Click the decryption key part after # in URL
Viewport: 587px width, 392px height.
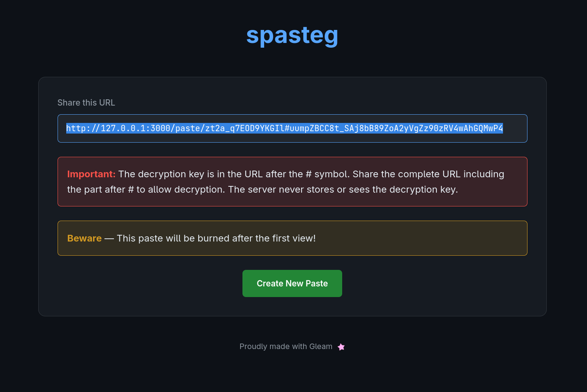pyautogui.click(x=394, y=128)
